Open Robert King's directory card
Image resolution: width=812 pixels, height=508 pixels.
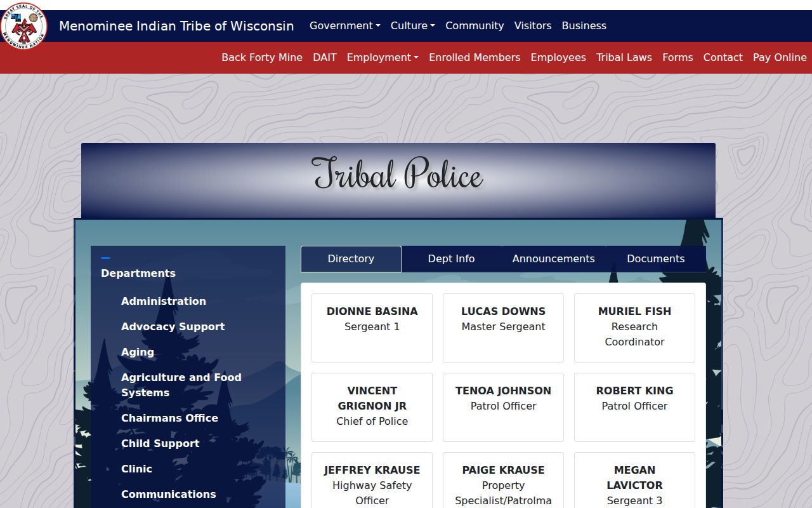click(634, 407)
